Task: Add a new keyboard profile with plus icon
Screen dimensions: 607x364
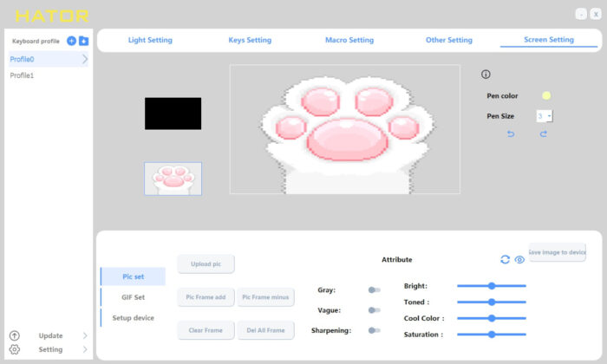Action: coord(71,41)
